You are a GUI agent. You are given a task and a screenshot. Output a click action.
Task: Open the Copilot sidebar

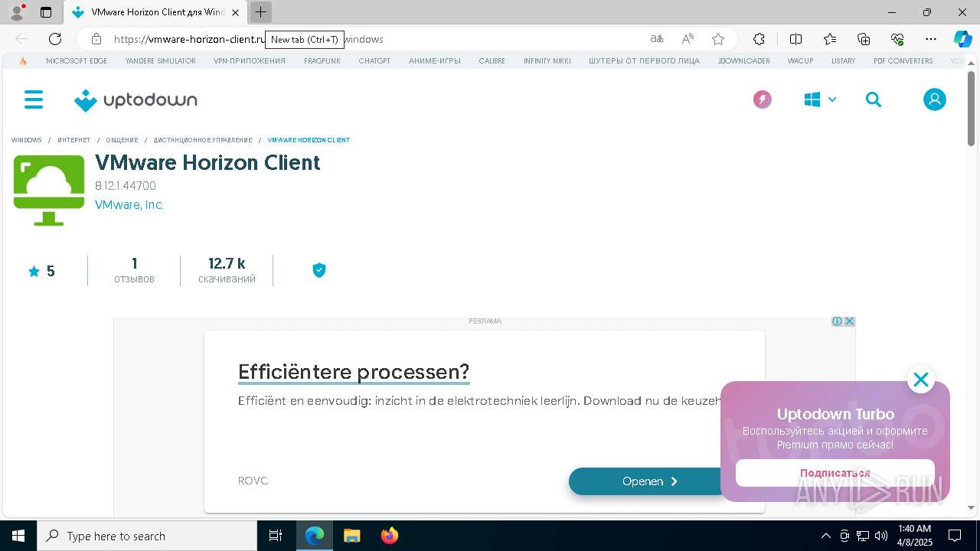pos(962,39)
